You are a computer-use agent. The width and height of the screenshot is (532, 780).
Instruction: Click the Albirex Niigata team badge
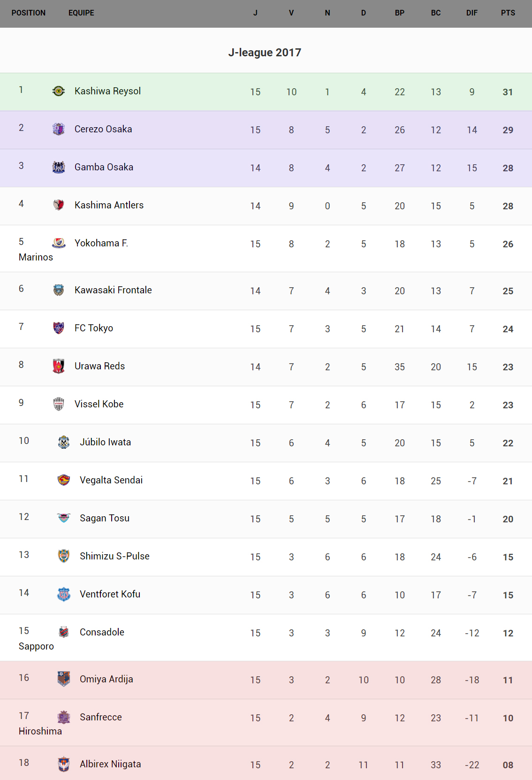point(64,764)
